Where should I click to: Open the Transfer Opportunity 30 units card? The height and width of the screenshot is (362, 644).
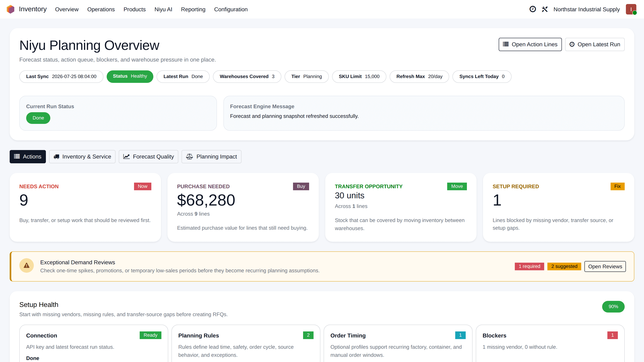tap(401, 207)
